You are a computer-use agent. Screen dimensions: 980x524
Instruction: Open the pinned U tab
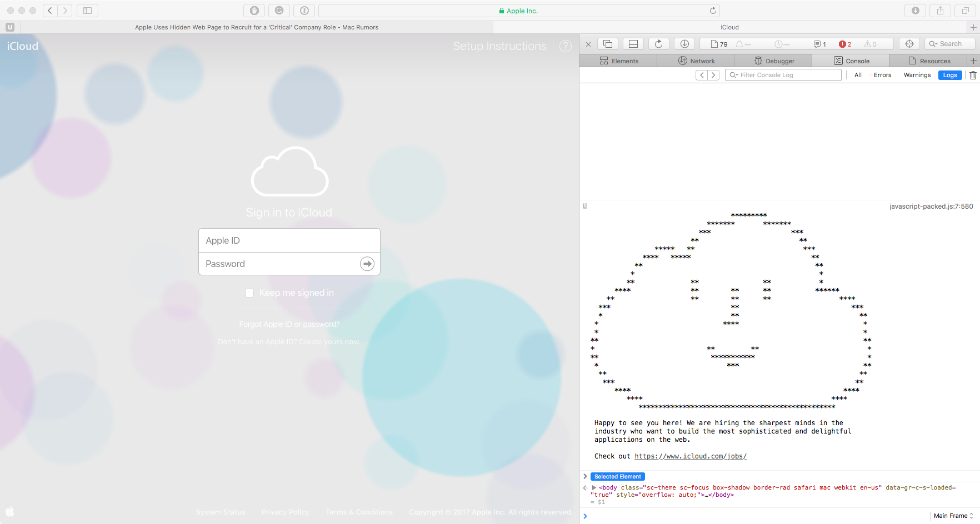[10, 27]
